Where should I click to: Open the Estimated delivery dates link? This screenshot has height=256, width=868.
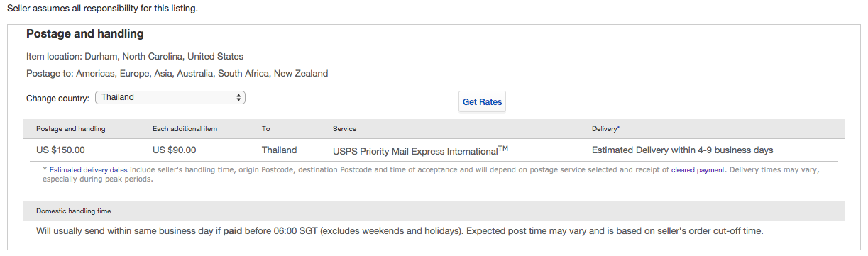pos(89,170)
